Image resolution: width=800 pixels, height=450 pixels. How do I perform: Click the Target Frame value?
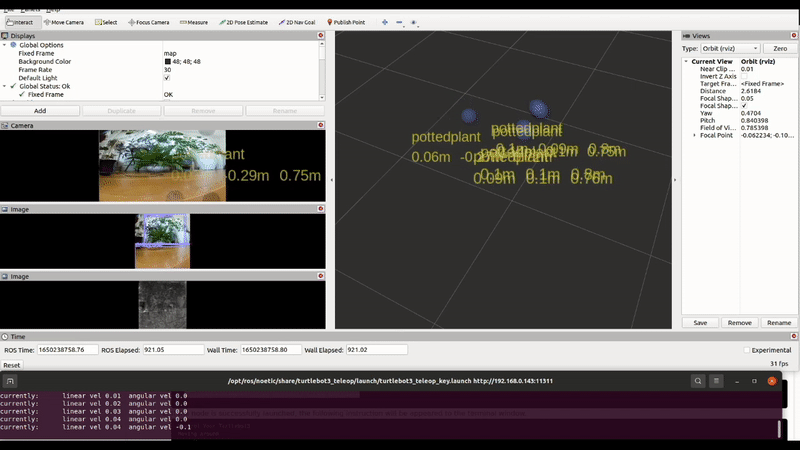tap(762, 84)
